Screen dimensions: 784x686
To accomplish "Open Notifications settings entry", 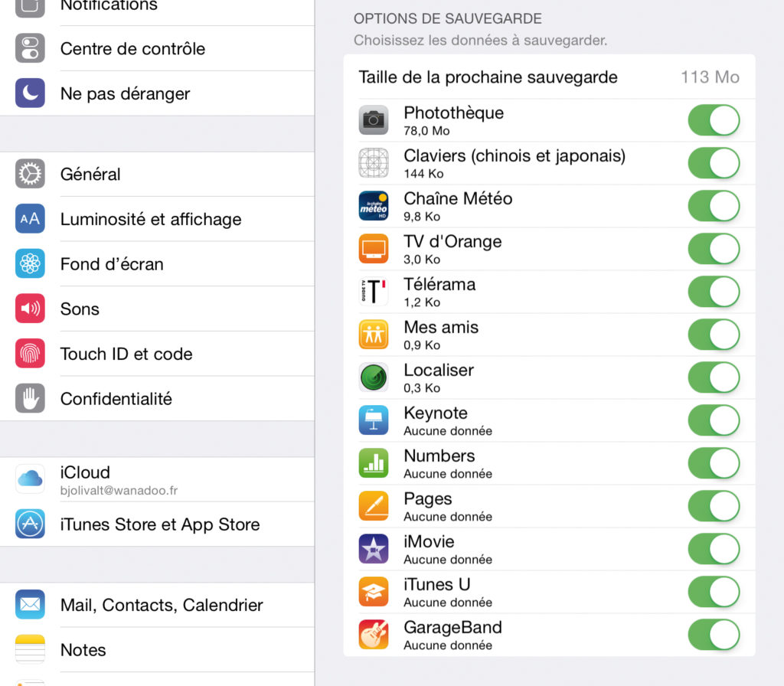I will coord(157,10).
